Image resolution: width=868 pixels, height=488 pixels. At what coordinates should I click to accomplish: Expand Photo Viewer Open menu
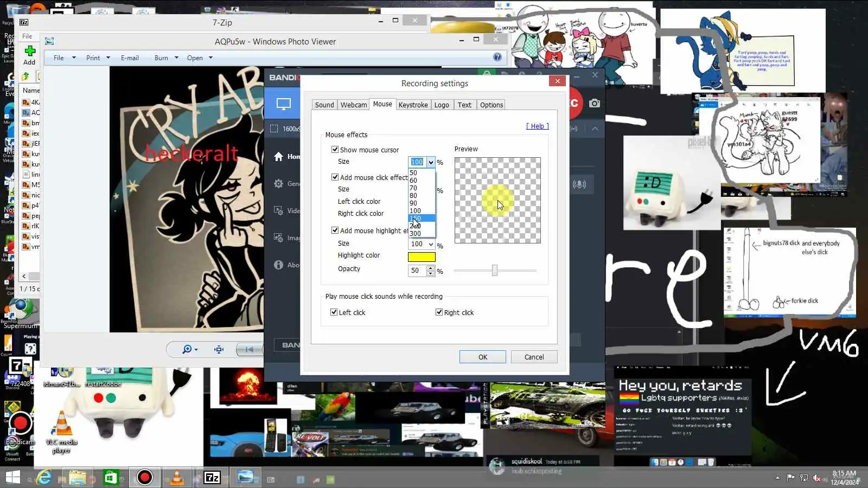tap(200, 58)
